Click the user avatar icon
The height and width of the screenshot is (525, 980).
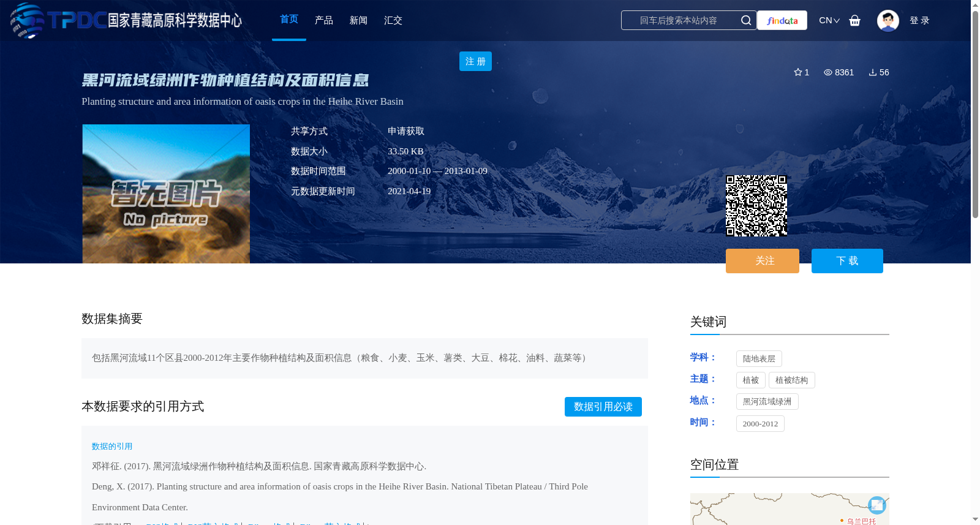pyautogui.click(x=888, y=20)
